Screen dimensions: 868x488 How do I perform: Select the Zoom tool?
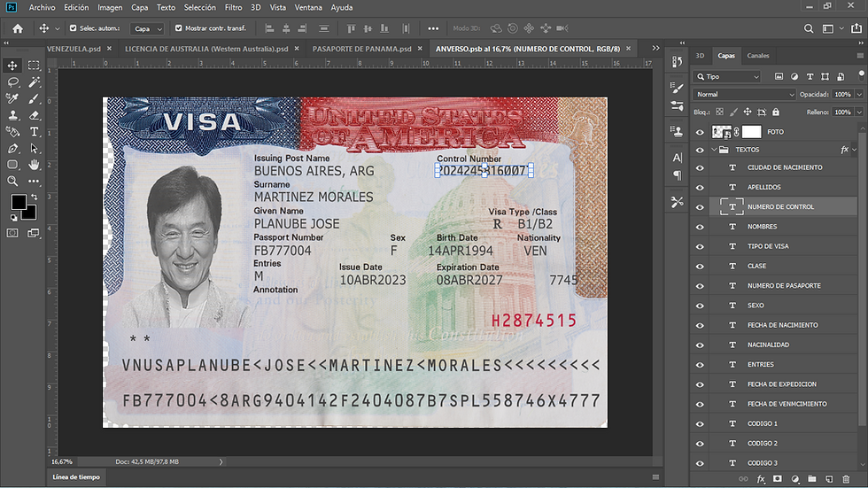click(x=12, y=181)
